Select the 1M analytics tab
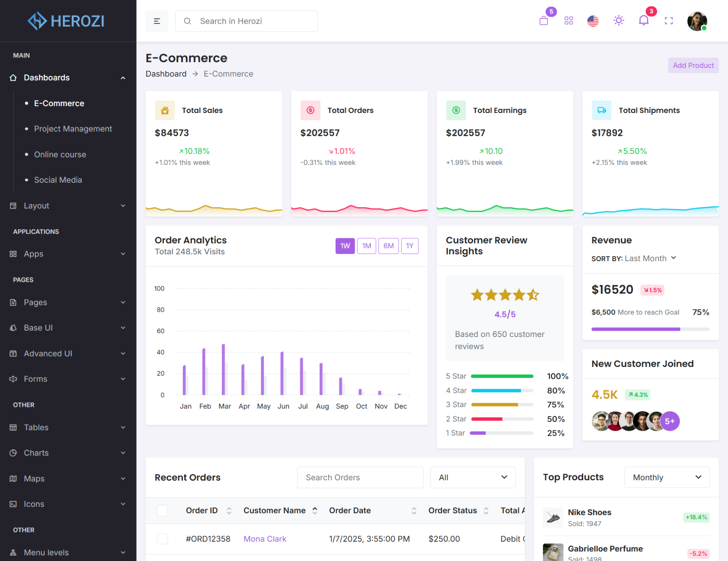 coord(367,246)
